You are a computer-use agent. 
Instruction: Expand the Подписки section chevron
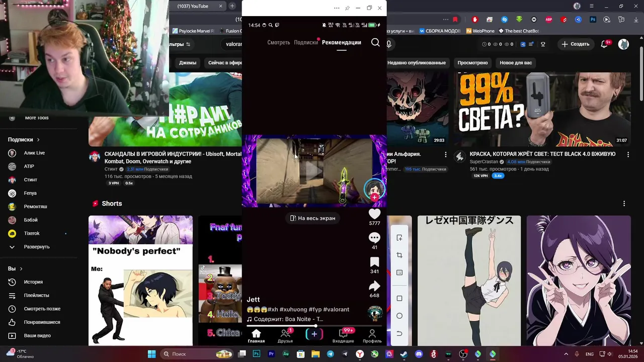click(x=38, y=140)
